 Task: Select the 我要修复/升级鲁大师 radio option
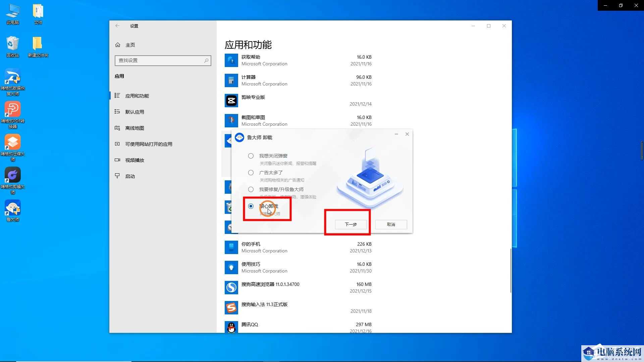[x=251, y=189]
